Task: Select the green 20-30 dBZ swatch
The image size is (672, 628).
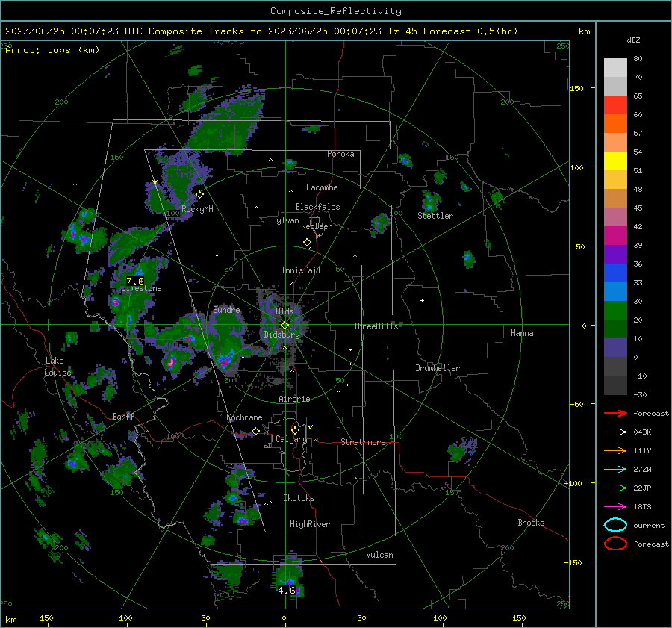Action: tap(615, 310)
